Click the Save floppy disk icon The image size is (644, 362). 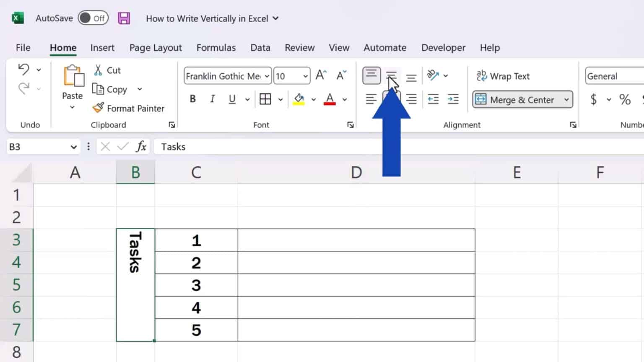click(x=124, y=18)
